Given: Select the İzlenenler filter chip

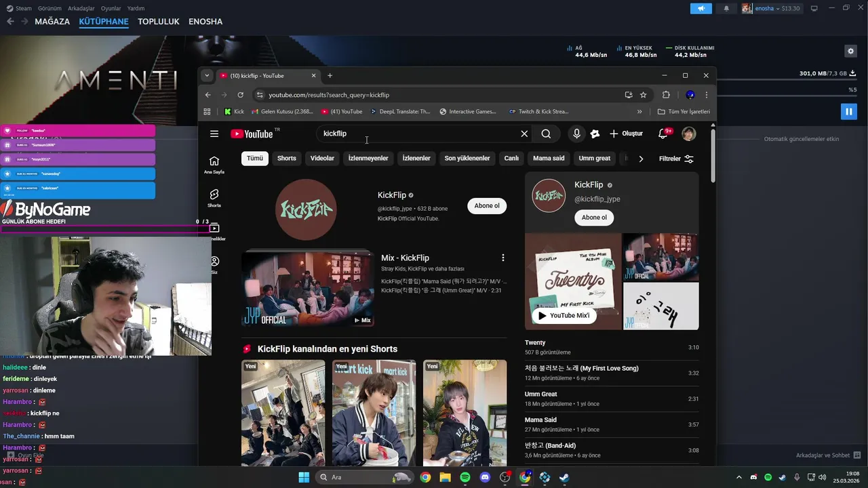Looking at the screenshot, I should point(416,159).
